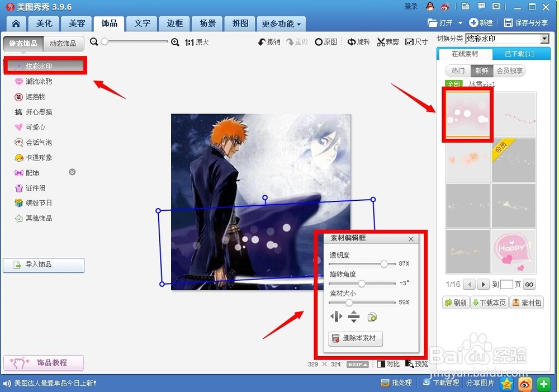Open the 拼图 tab
This screenshot has width=559, height=392.
click(x=240, y=24)
